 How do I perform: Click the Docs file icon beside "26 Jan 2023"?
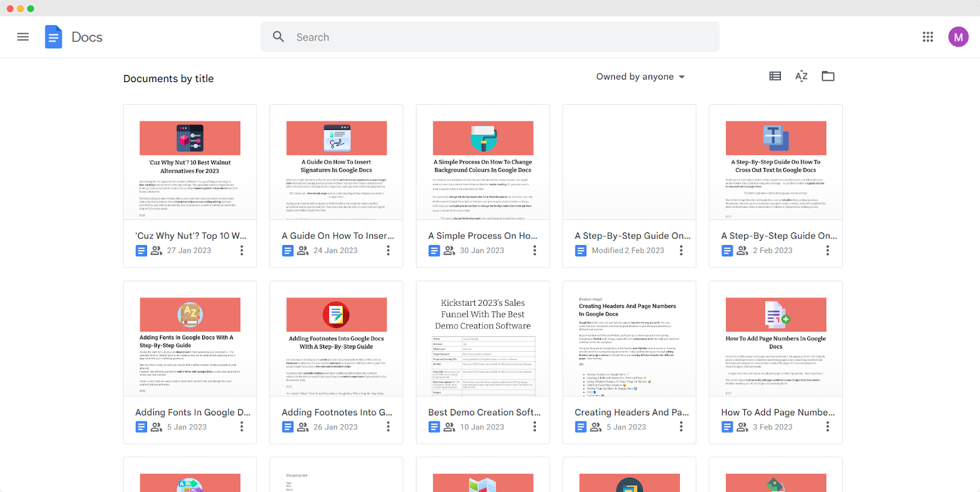288,427
